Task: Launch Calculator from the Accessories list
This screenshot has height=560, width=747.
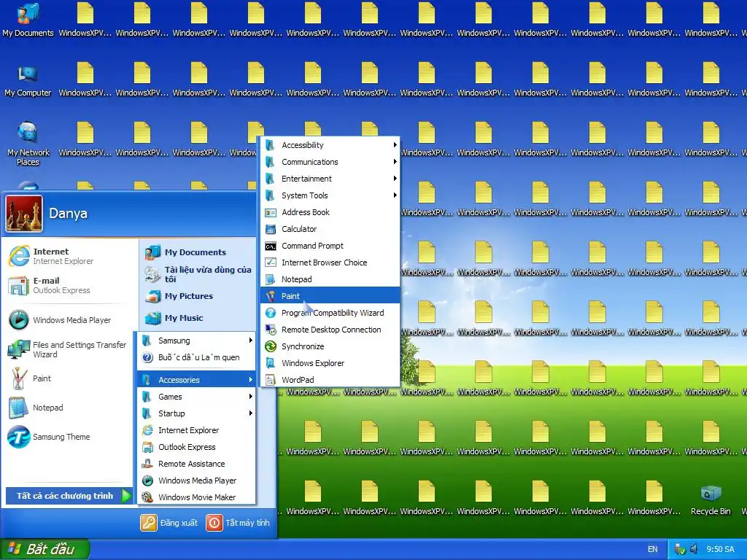Action: pos(330,229)
